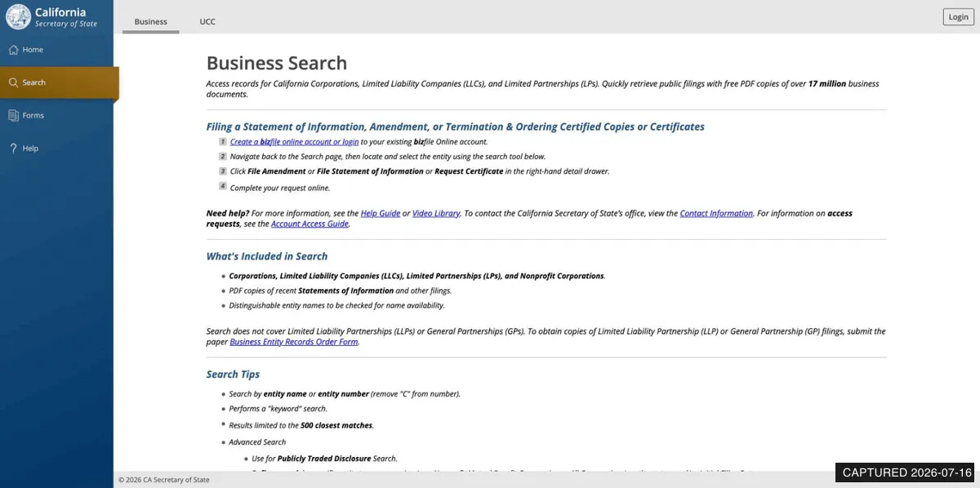
Task: Click 'Use for Publicly Traded Disclosure Search' text
Action: [x=324, y=459]
